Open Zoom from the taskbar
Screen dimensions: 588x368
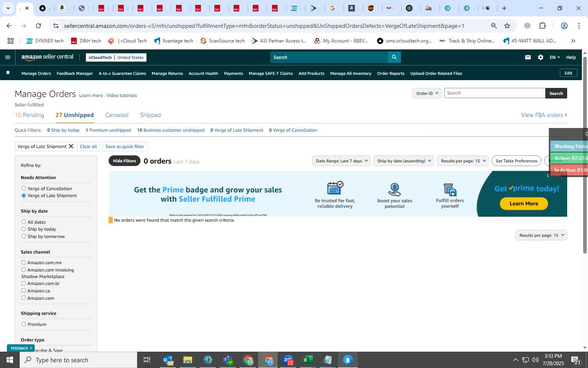click(288, 360)
